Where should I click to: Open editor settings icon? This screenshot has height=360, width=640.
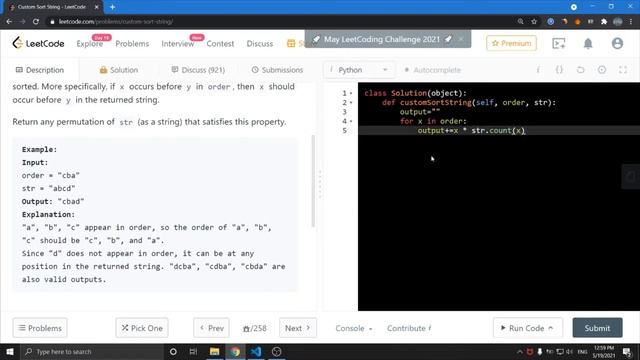coord(602,70)
